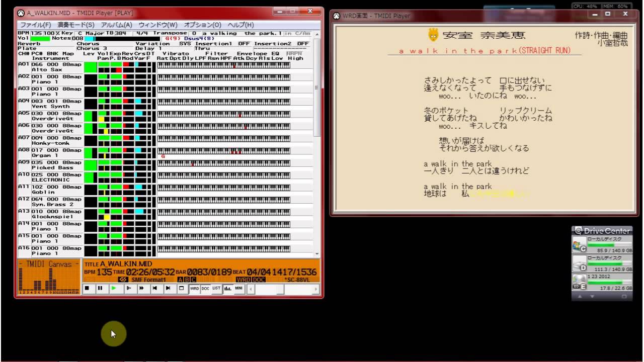Switch to MINI player mode
Image resolution: width=644 pixels, height=362 pixels.
(x=239, y=289)
